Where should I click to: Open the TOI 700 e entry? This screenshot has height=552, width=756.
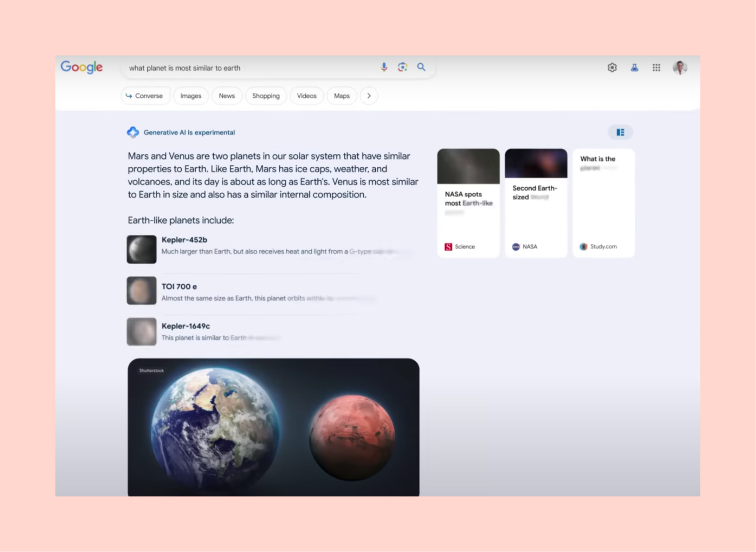coord(253,291)
